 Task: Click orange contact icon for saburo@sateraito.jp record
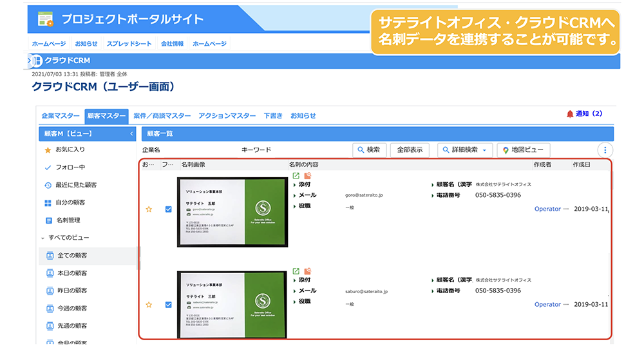pos(307,271)
